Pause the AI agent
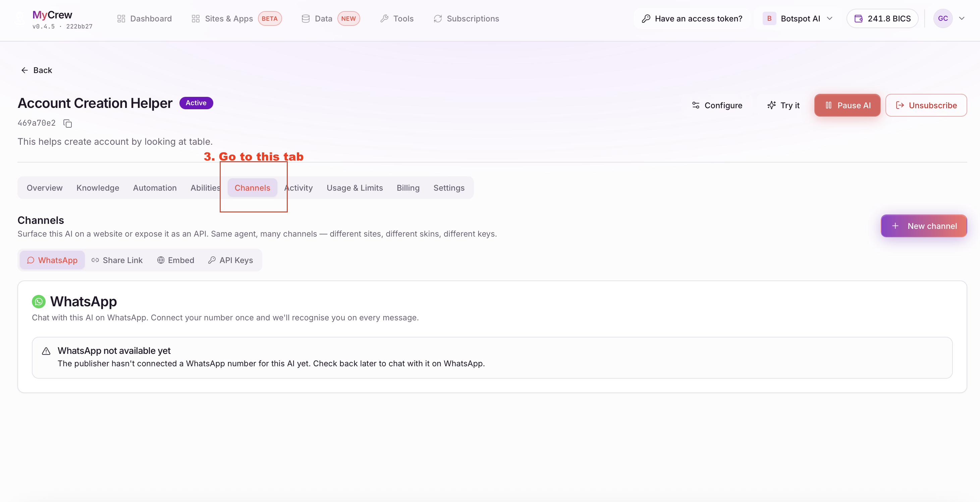The height and width of the screenshot is (502, 980). 847,105
